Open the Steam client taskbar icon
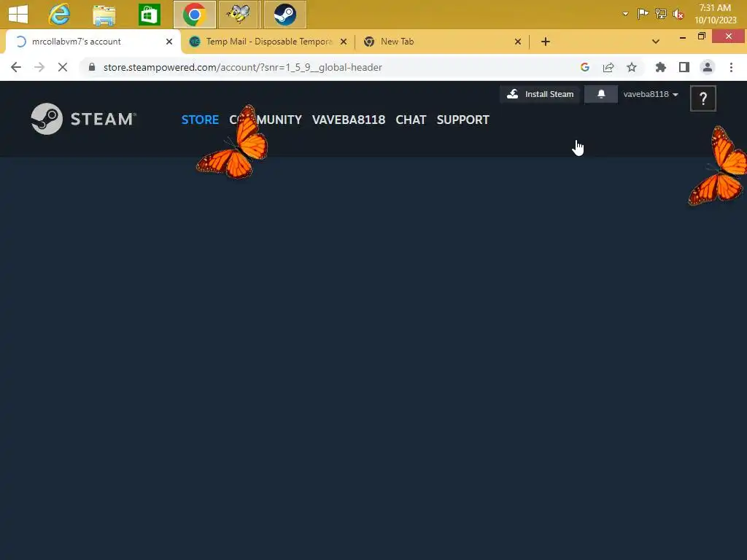The height and width of the screenshot is (560, 747). point(285,15)
